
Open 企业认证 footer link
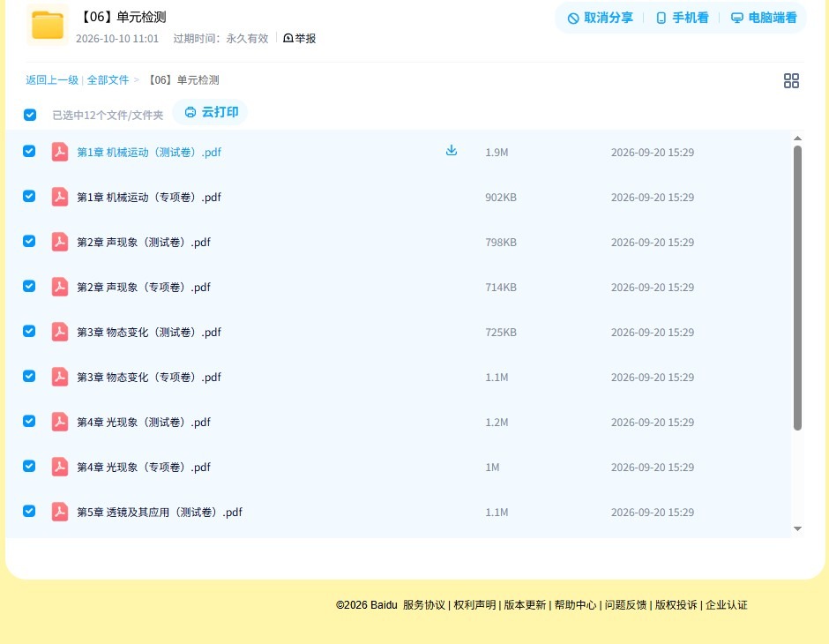pyautogui.click(x=727, y=605)
